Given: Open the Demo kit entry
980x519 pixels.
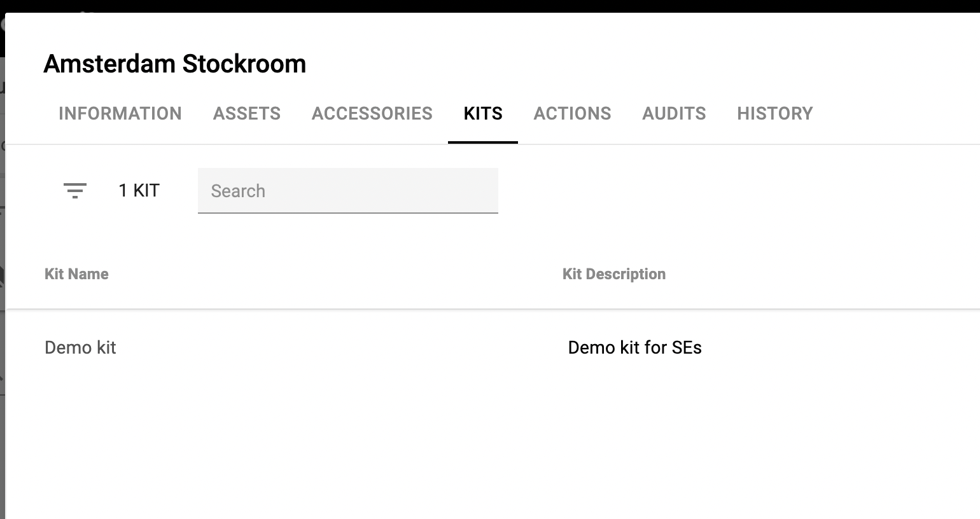Looking at the screenshot, I should click(x=80, y=348).
